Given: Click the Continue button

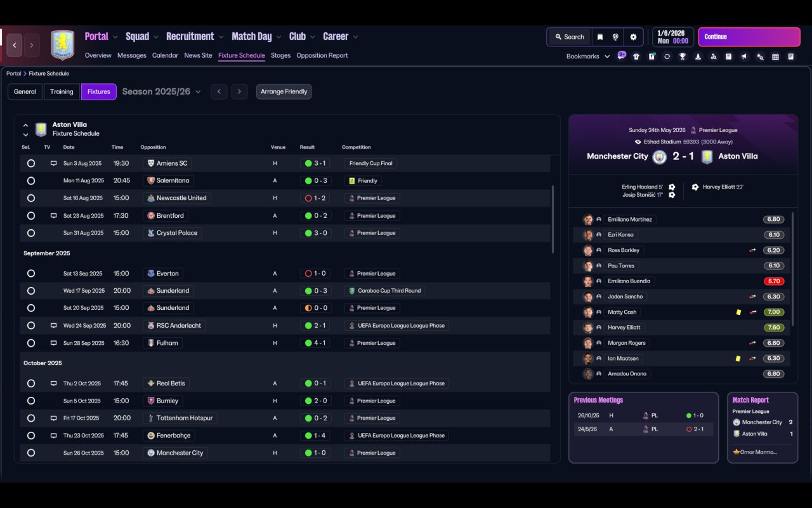Looking at the screenshot, I should 749,37.
